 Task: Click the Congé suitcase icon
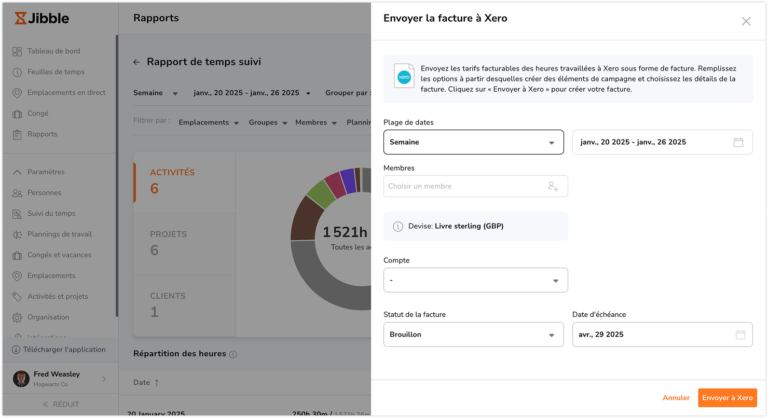point(17,114)
